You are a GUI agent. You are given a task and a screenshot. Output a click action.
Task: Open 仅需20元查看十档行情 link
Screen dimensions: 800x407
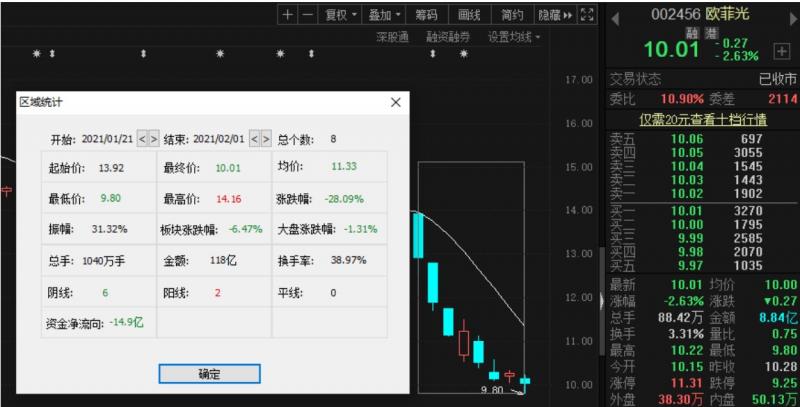pos(703,119)
